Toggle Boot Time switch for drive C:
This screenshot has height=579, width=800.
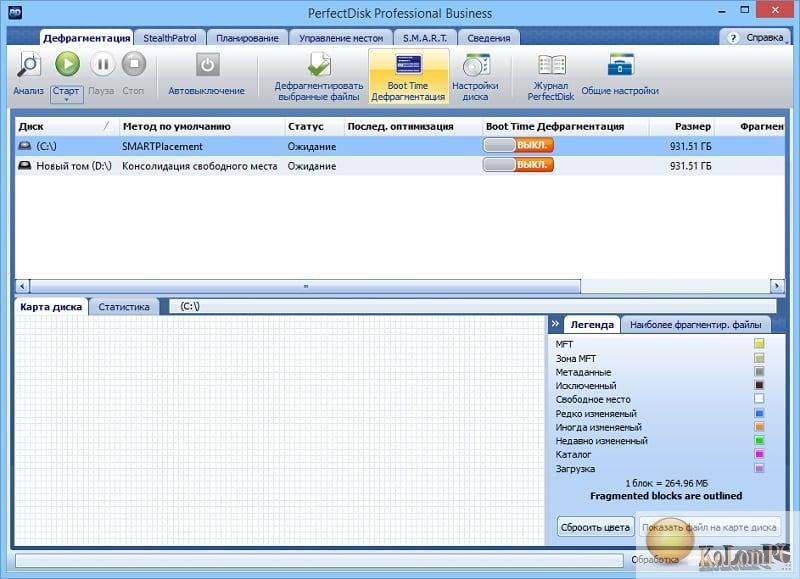click(518, 145)
